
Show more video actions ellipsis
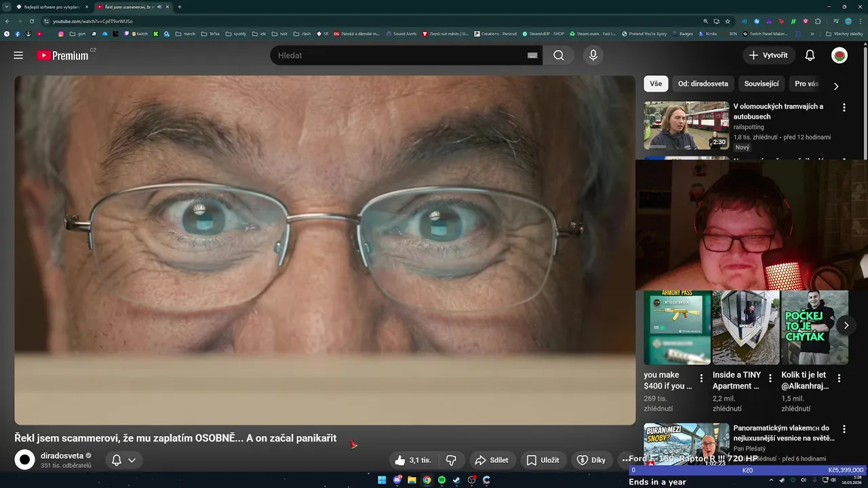pyautogui.click(x=625, y=460)
